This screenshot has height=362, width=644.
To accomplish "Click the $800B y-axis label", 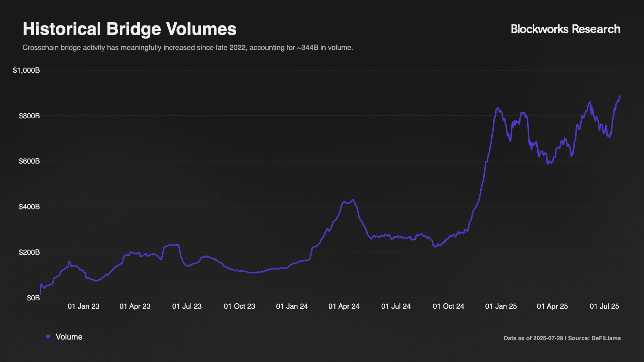I will (29, 116).
